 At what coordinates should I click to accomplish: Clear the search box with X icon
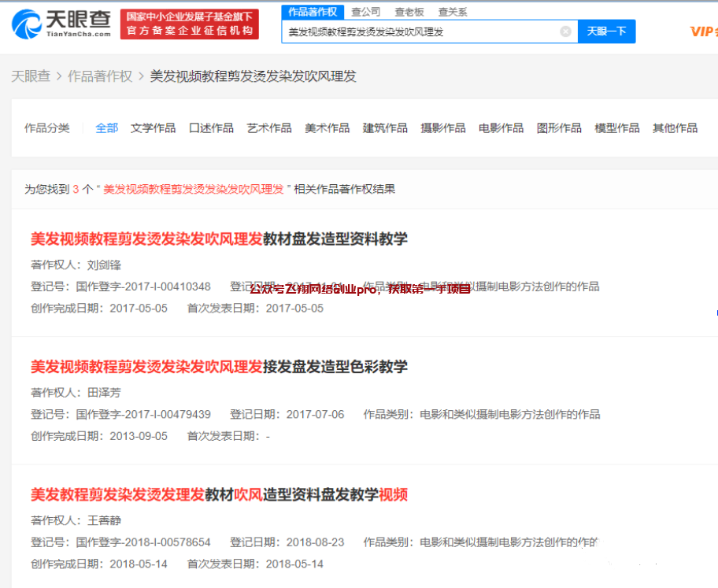(x=565, y=31)
